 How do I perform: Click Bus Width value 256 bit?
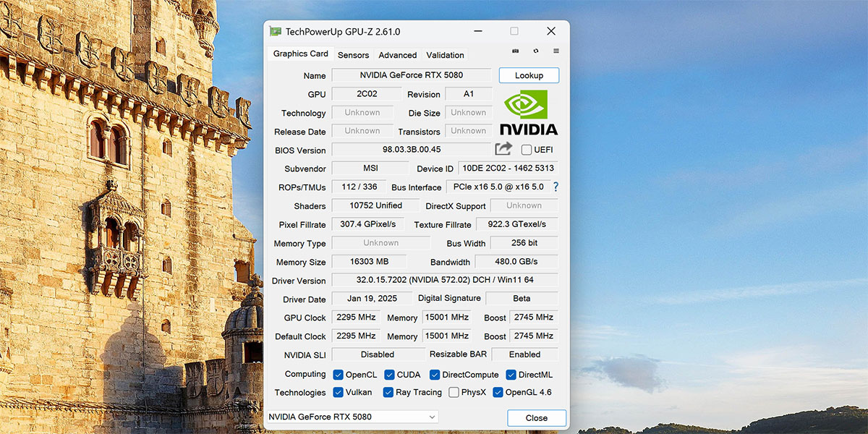(x=524, y=243)
